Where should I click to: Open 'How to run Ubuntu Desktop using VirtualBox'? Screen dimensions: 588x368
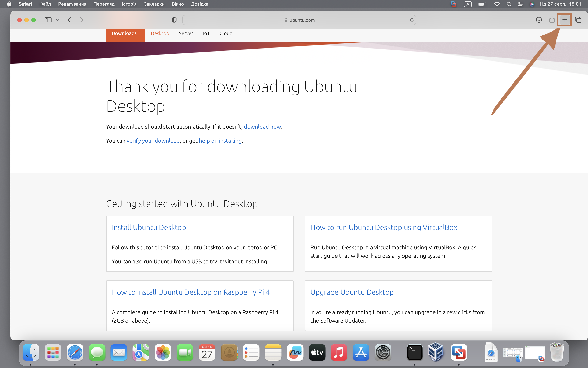(x=384, y=227)
